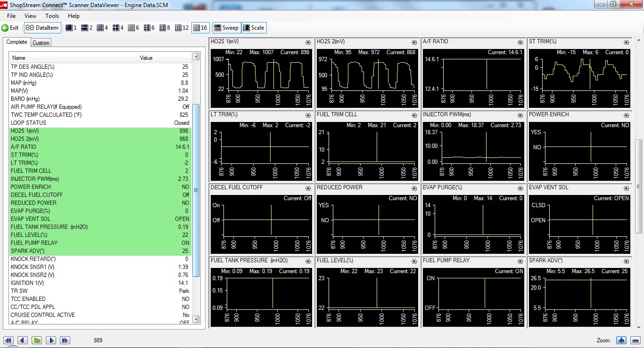Toggle the INJECTOR PWM(ms) graph radio icon
644x348 pixels.
pos(520,115)
